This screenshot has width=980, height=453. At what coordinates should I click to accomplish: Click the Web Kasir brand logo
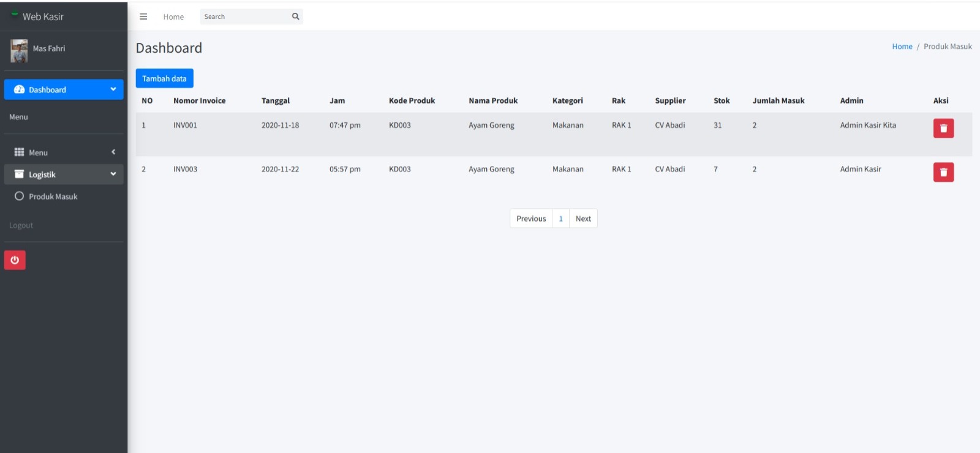click(15, 14)
